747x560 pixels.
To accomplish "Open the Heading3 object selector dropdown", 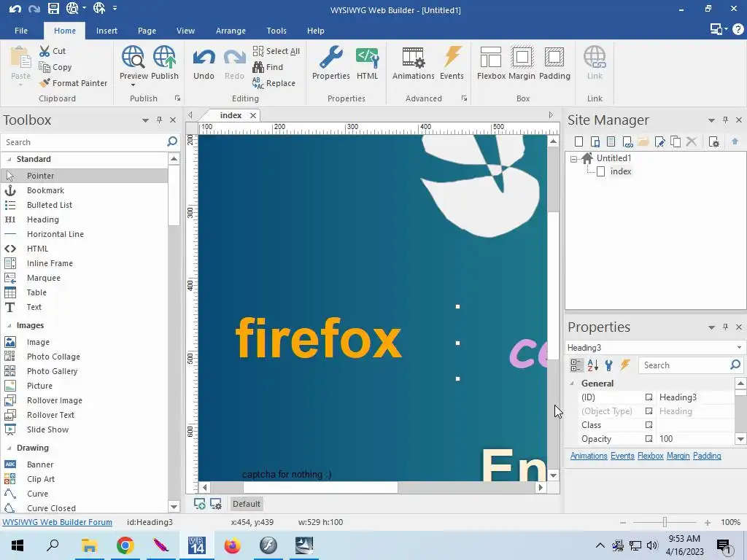I will [739, 348].
